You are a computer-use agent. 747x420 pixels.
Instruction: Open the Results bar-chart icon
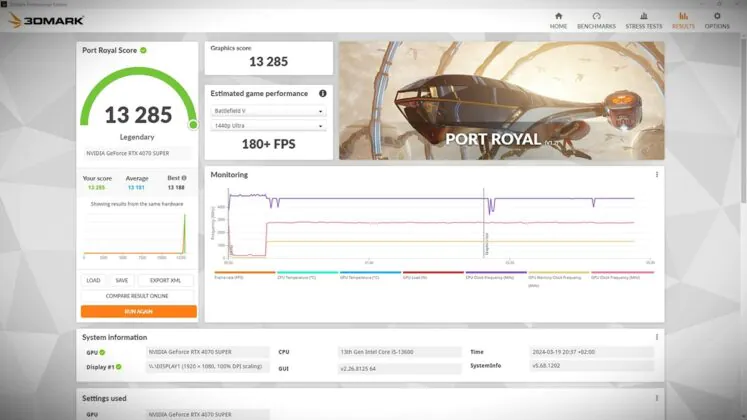click(683, 16)
